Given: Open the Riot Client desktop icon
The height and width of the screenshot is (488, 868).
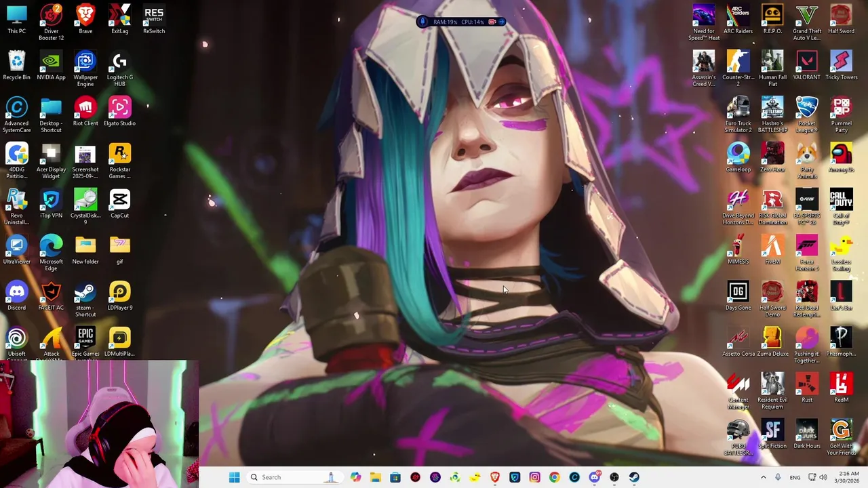Looking at the screenshot, I should [85, 111].
